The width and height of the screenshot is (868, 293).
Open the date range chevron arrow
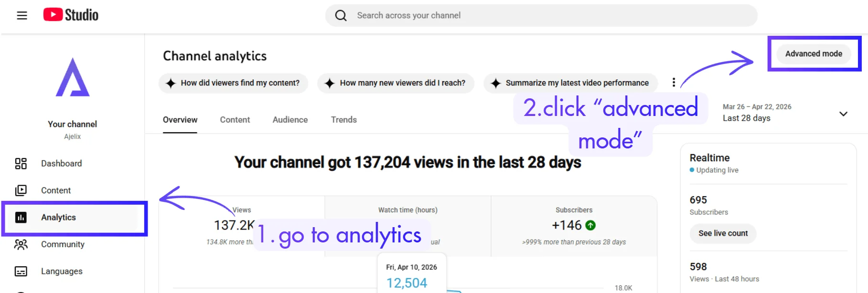pyautogui.click(x=843, y=114)
